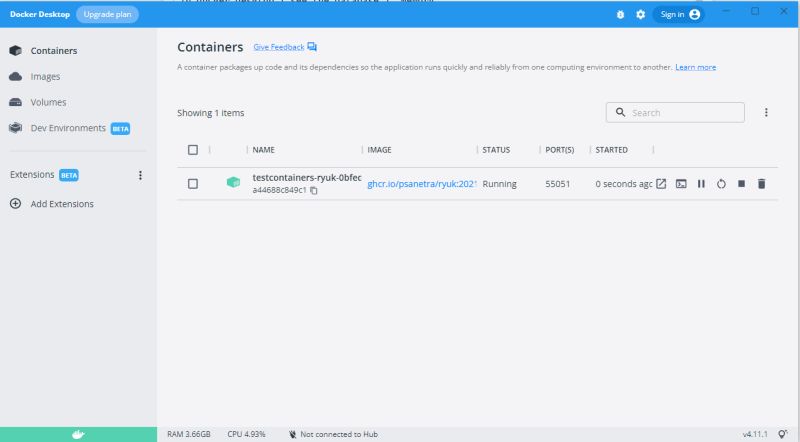Delete the testcontainers-ryuk container
800x442 pixels.
coord(761,184)
